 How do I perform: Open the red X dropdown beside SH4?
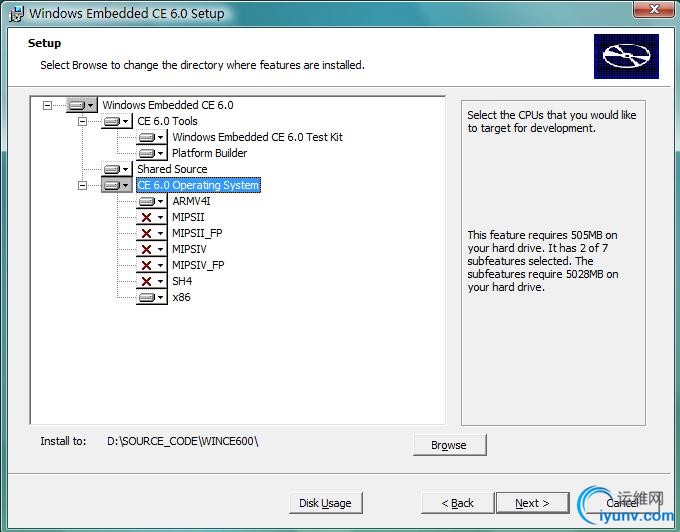tap(152, 281)
